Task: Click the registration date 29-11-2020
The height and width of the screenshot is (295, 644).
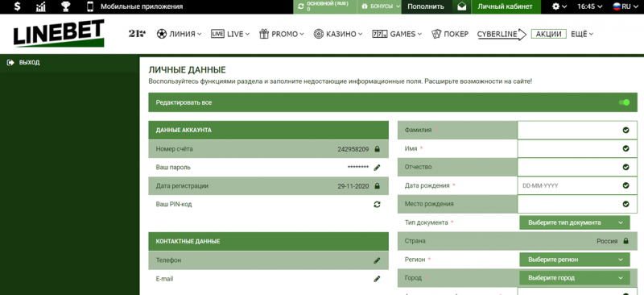Action: pos(353,186)
